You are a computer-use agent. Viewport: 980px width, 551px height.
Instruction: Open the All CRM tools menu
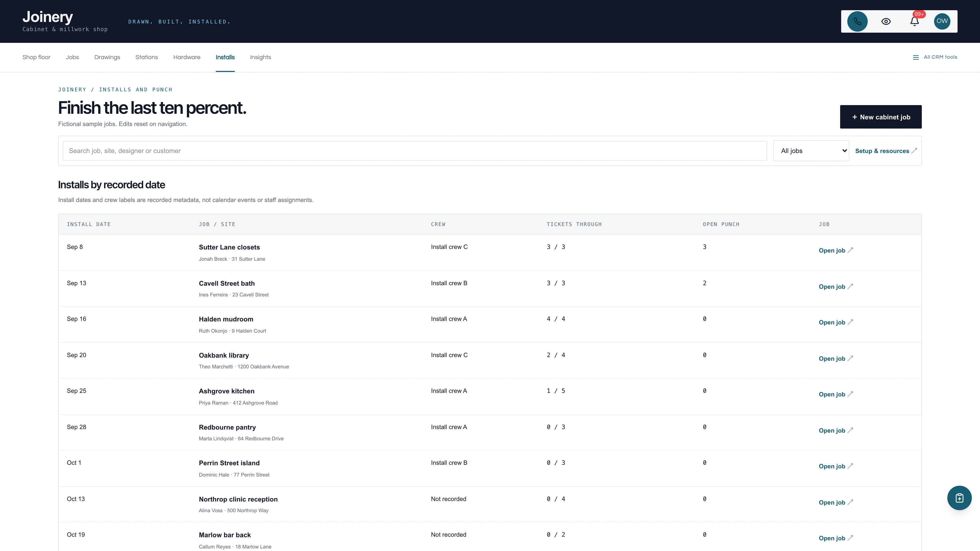935,57
